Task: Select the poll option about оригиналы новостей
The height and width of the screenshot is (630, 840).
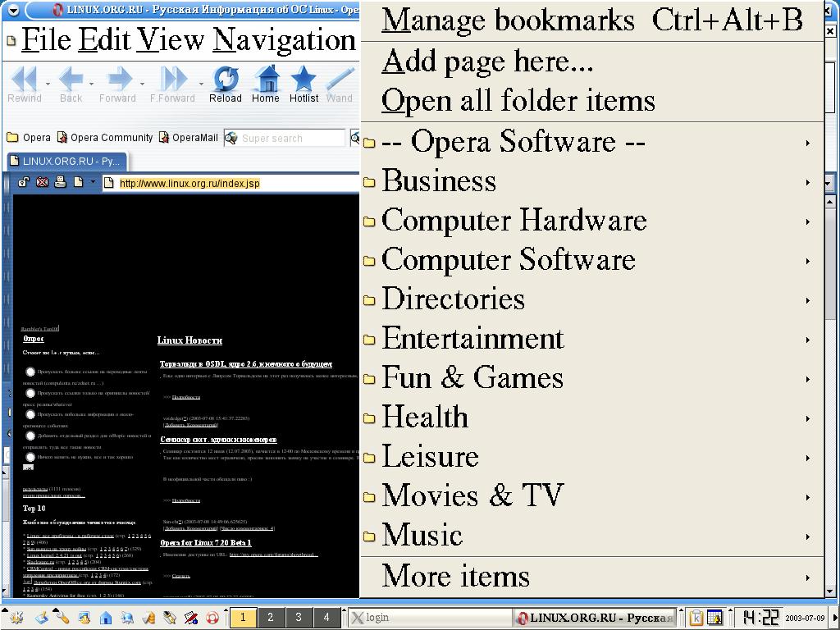Action: point(30,393)
